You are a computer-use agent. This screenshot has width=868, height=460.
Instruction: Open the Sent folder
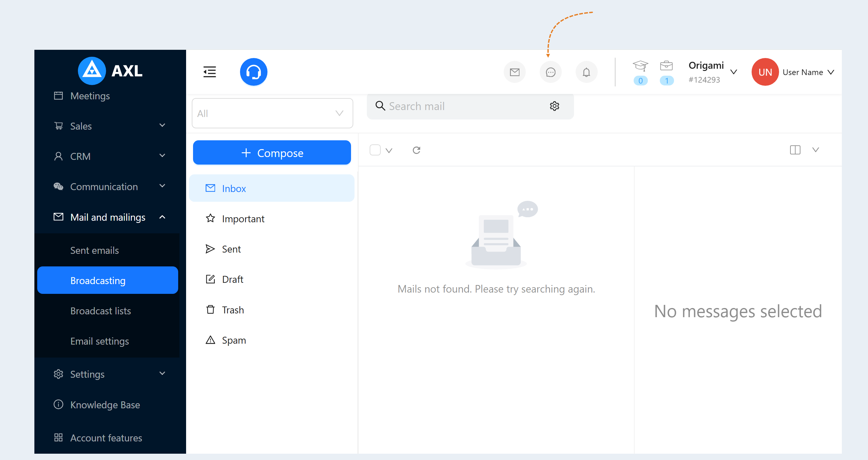click(x=272, y=249)
